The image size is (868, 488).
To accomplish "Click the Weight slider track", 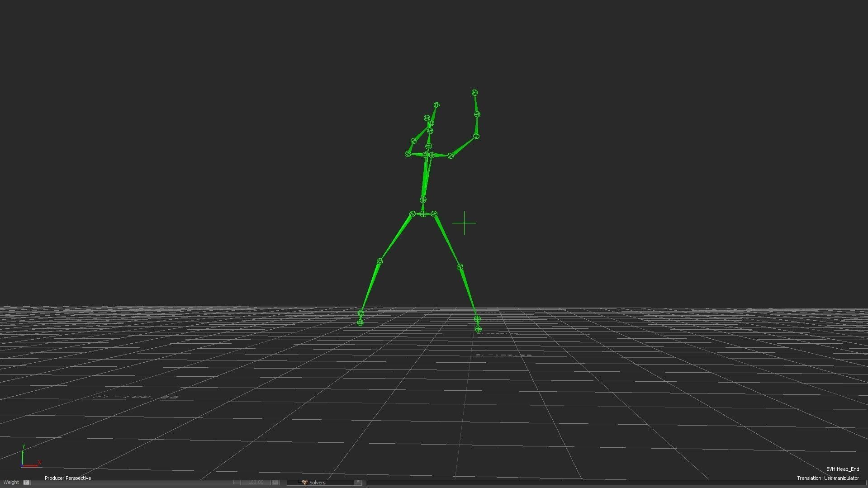I will click(135, 483).
